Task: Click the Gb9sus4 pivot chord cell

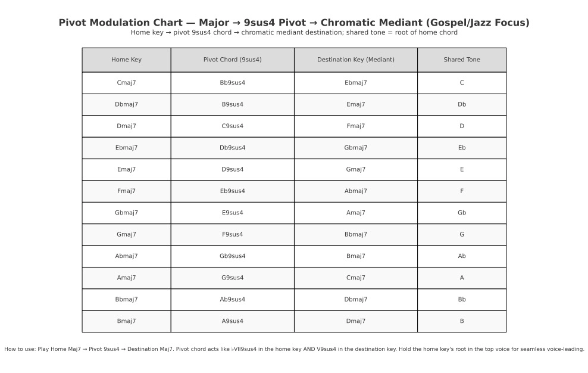Action: [232, 256]
